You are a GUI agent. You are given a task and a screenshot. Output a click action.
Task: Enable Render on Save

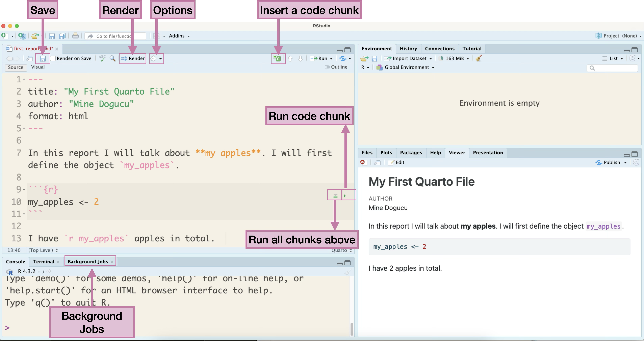53,58
